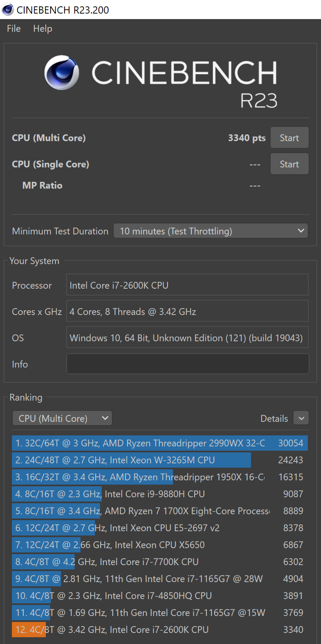Select the orange i7-2600K ranking row
The image size is (321, 644).
coord(160,630)
